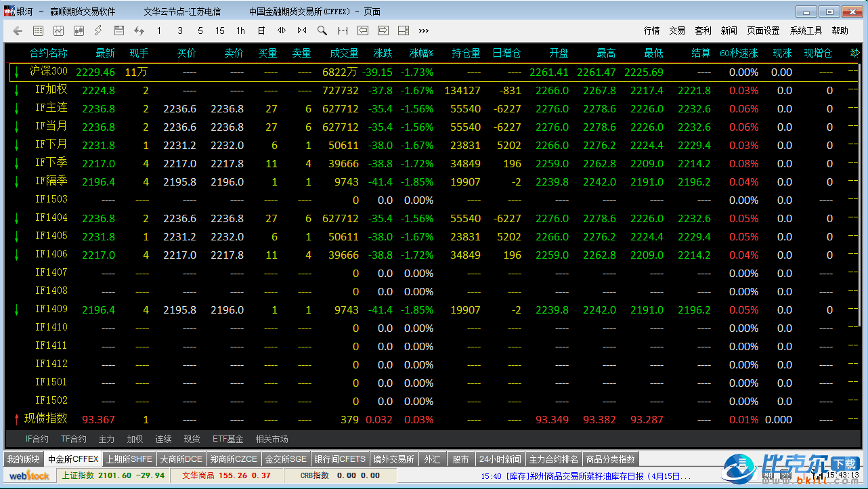Open the 系统工具 menu
This screenshot has height=489, width=868.
pos(806,30)
